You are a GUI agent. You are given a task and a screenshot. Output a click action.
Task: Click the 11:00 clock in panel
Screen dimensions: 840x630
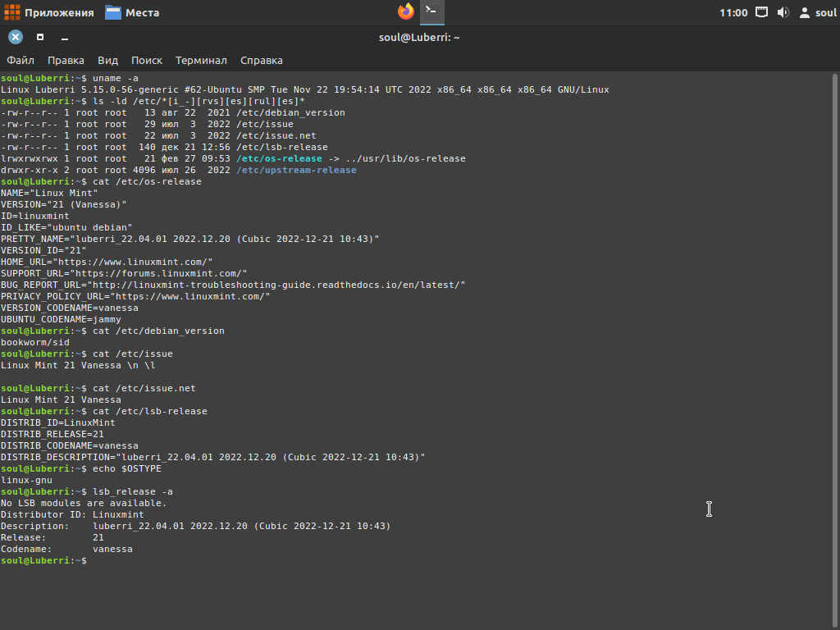pyautogui.click(x=733, y=12)
